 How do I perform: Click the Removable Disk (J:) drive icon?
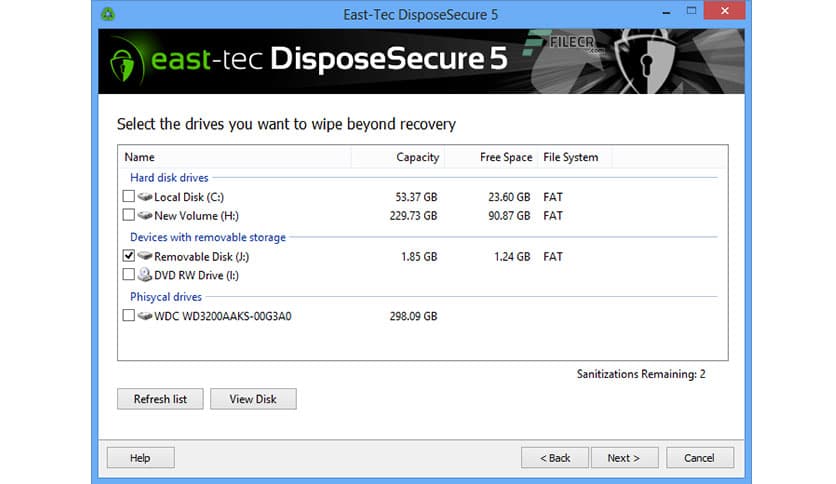coord(144,256)
